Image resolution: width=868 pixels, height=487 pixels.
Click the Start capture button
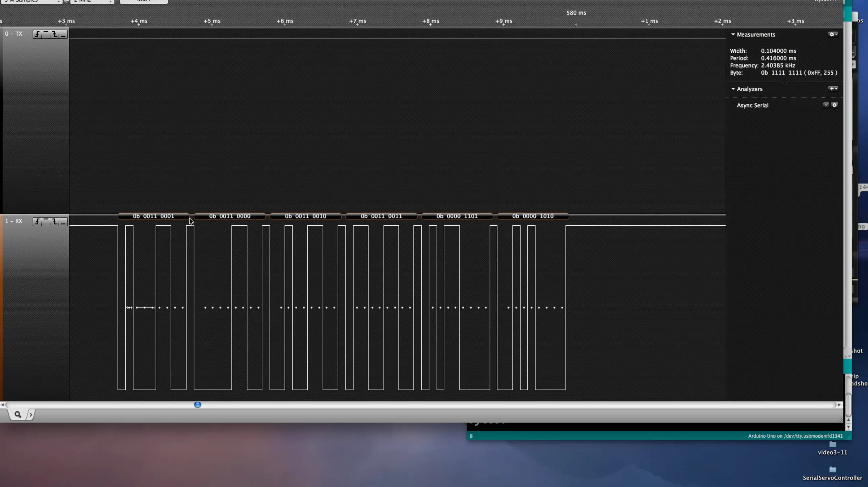(143, 1)
